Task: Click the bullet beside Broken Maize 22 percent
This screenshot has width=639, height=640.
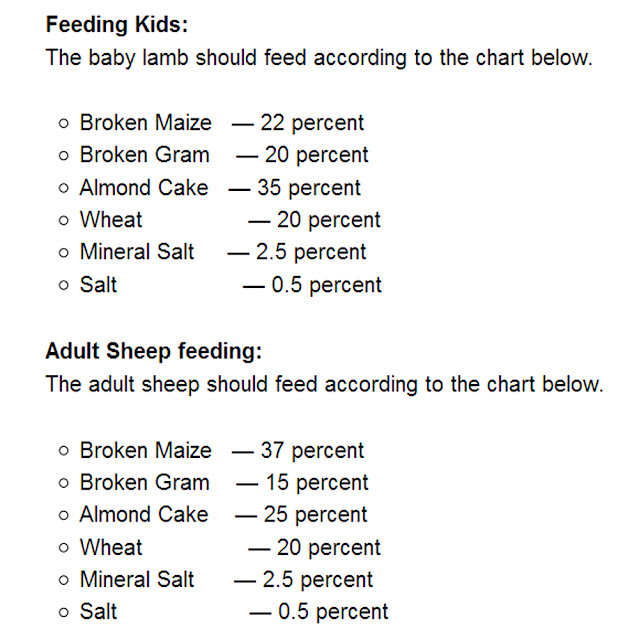Action: click(64, 123)
